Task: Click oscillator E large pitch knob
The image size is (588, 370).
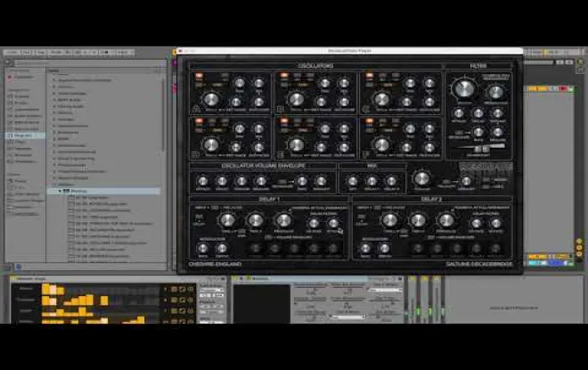Action: click(x=297, y=144)
